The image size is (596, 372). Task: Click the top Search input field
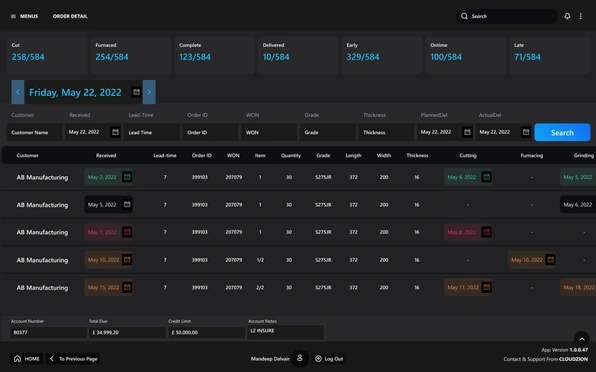point(507,16)
